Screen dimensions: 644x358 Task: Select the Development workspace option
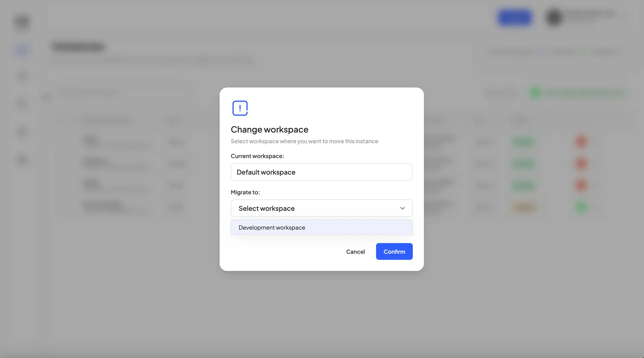321,227
